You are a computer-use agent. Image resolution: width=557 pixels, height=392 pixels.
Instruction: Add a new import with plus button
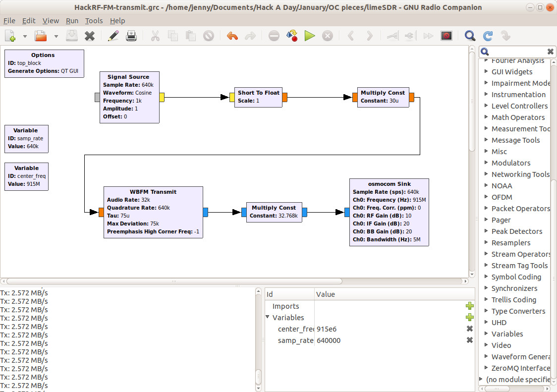click(469, 306)
